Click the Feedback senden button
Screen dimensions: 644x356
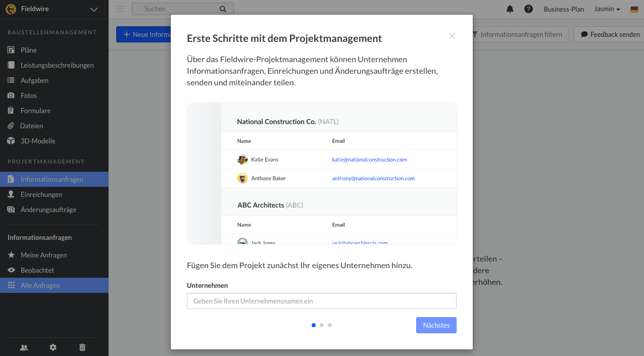[x=610, y=34]
